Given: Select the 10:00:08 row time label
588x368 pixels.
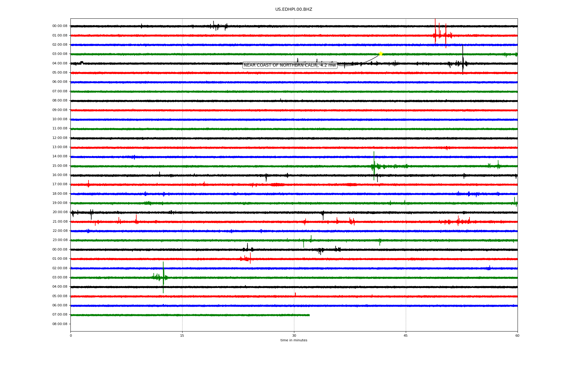Looking at the screenshot, I should (60, 119).
